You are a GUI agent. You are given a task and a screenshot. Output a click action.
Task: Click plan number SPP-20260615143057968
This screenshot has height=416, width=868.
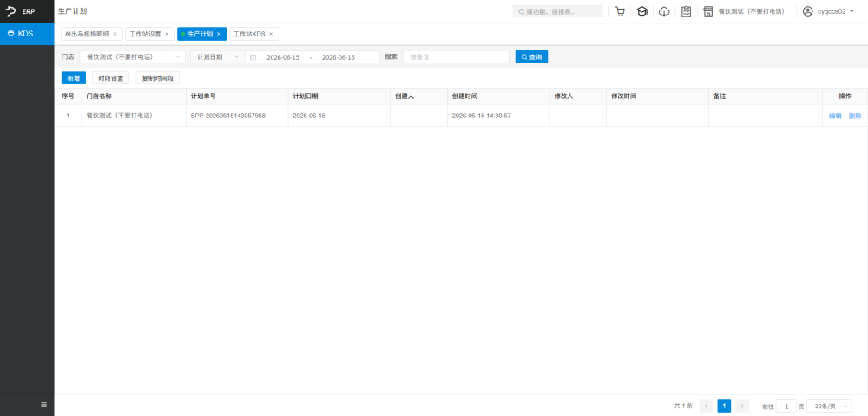point(228,116)
